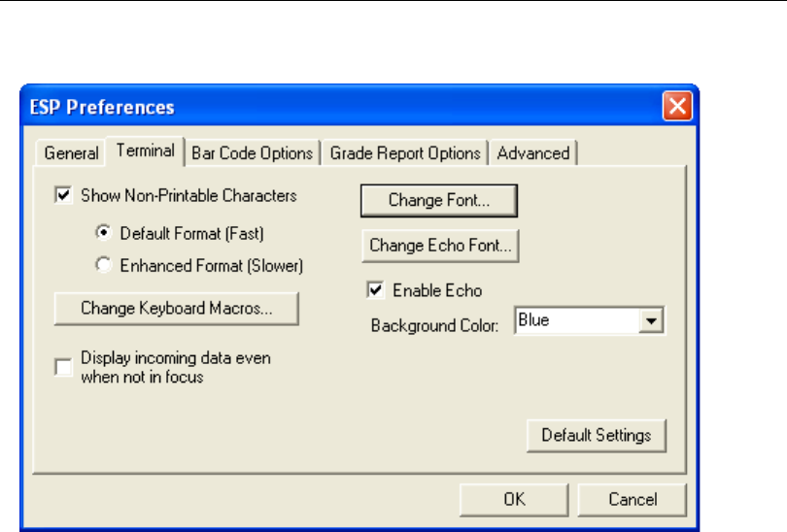Confirm preferences with OK

coord(514,500)
